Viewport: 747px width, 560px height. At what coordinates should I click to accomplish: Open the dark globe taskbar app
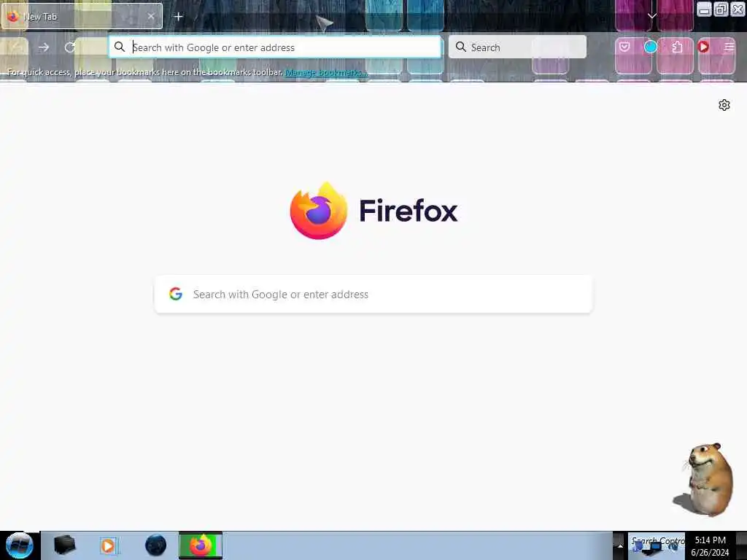coord(156,545)
